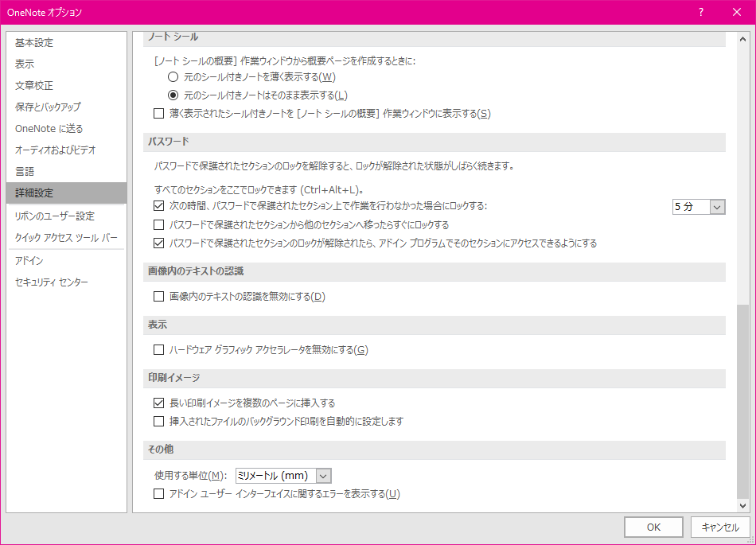Viewport: 756px width, 545px height.
Task: Open the 言語 settings page
Action: 67,172
